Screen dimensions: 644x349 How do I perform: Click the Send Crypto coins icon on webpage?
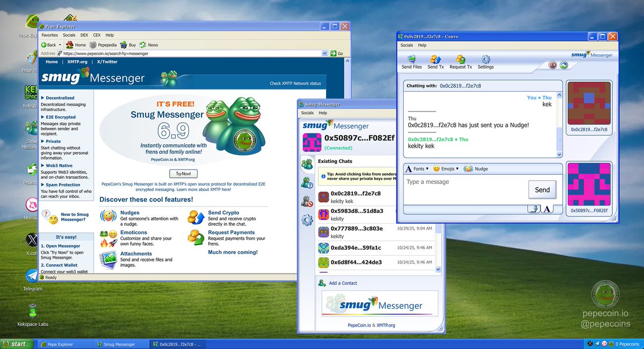pos(195,217)
